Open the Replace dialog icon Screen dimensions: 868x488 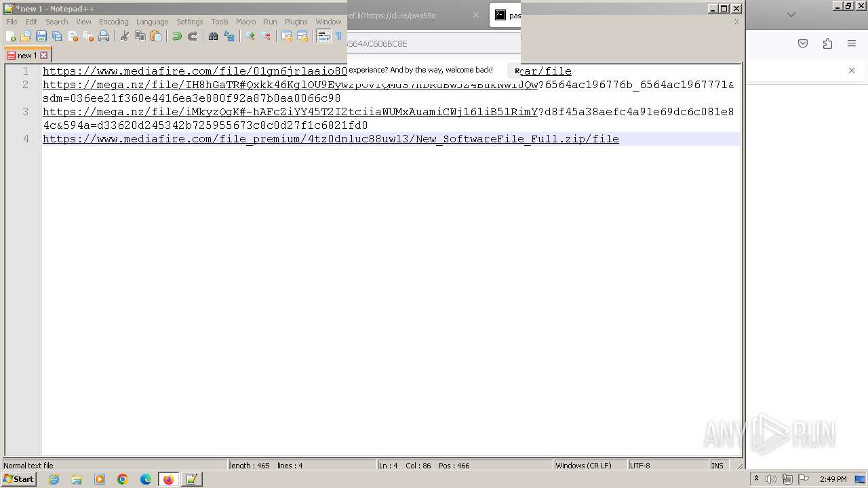(x=229, y=37)
